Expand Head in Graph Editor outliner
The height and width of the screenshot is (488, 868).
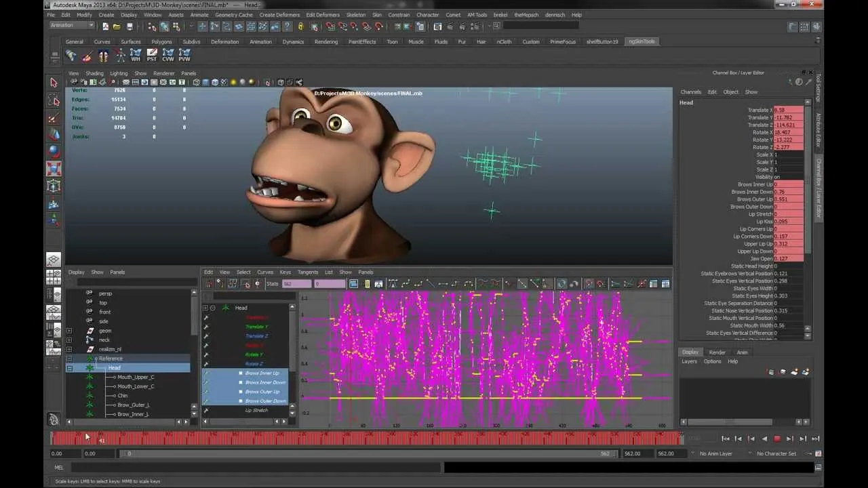click(205, 308)
